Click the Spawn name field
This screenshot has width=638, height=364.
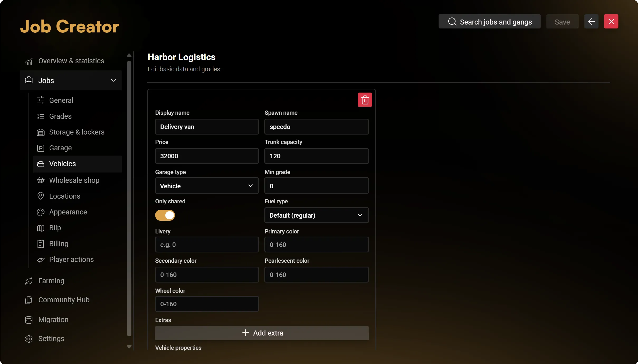pyautogui.click(x=316, y=127)
